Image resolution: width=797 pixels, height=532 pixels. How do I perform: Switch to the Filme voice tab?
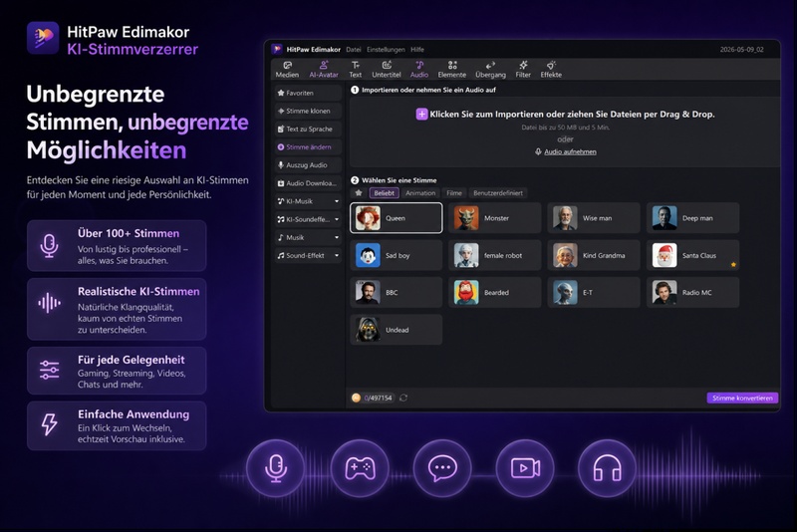click(454, 193)
